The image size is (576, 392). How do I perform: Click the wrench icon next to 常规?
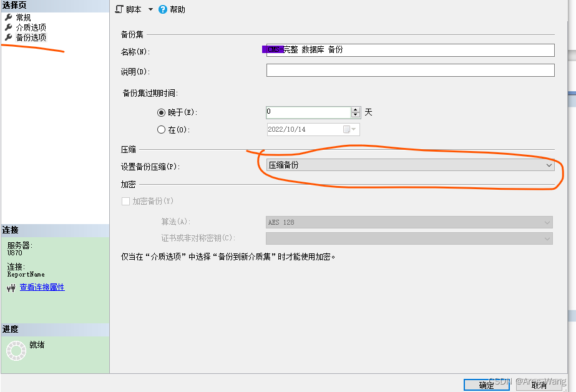9,16
